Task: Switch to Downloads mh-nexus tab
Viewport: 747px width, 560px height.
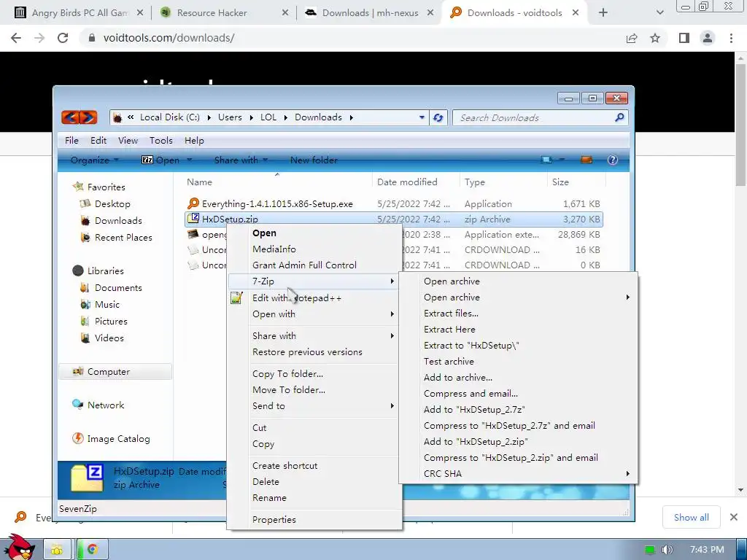Action: [x=369, y=13]
